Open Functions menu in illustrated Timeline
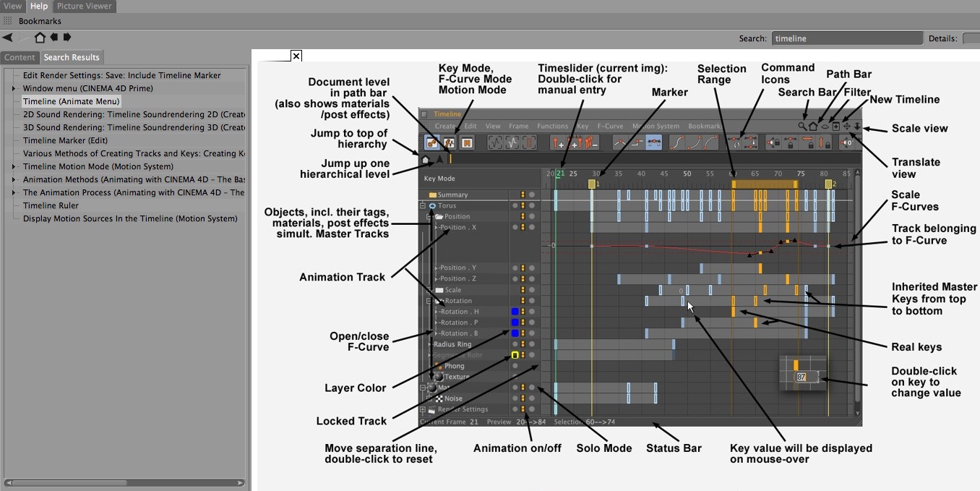 [552, 126]
